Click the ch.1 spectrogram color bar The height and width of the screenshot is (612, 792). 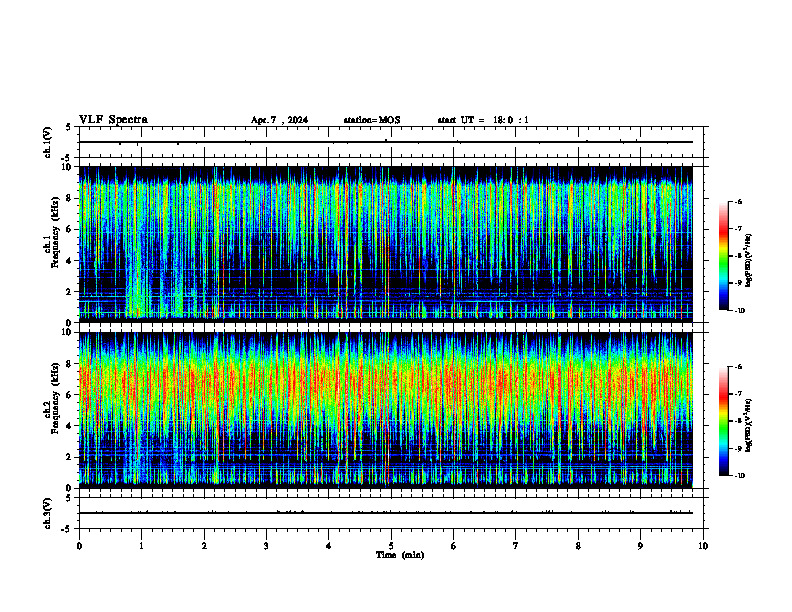point(723,256)
